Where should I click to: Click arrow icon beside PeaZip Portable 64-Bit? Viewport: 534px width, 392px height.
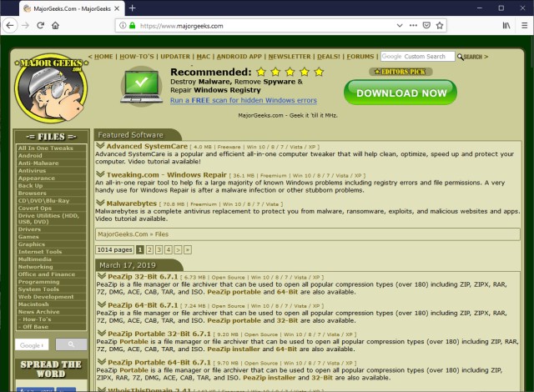(102, 362)
